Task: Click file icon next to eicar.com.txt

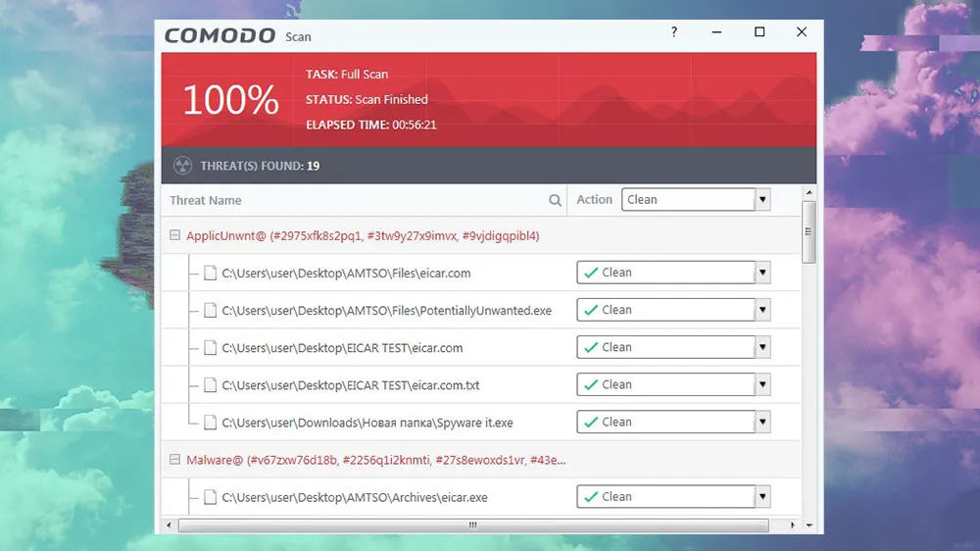Action: tap(210, 385)
